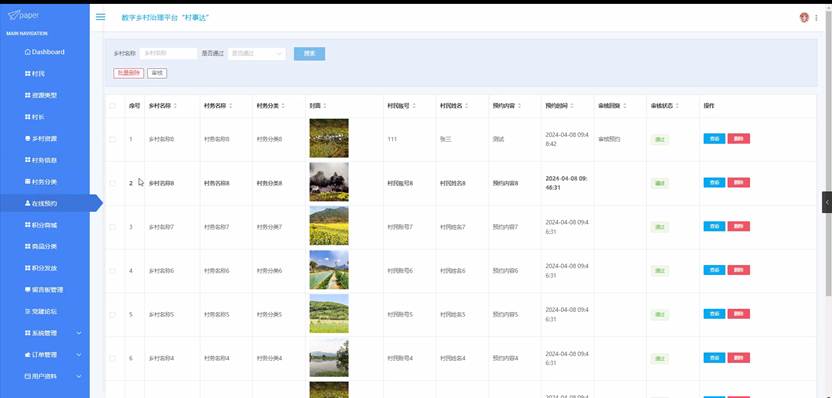
Task: Click the dark collapse handle on right edge
Action: click(827, 203)
